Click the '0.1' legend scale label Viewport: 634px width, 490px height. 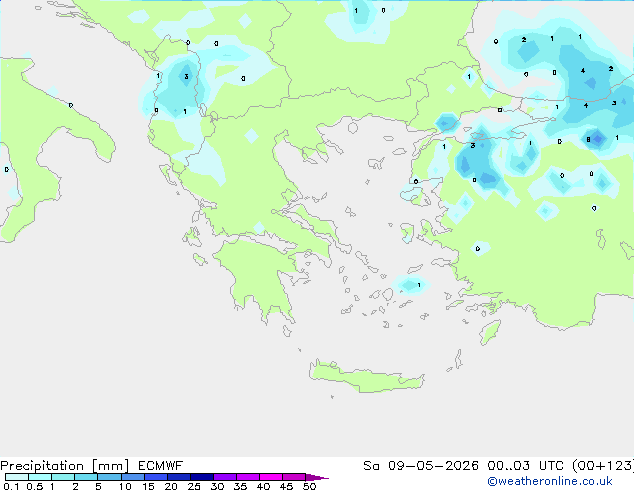click(11, 486)
